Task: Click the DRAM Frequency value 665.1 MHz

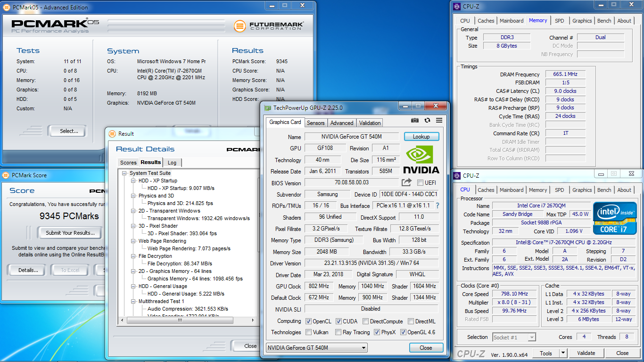Action: [566, 74]
